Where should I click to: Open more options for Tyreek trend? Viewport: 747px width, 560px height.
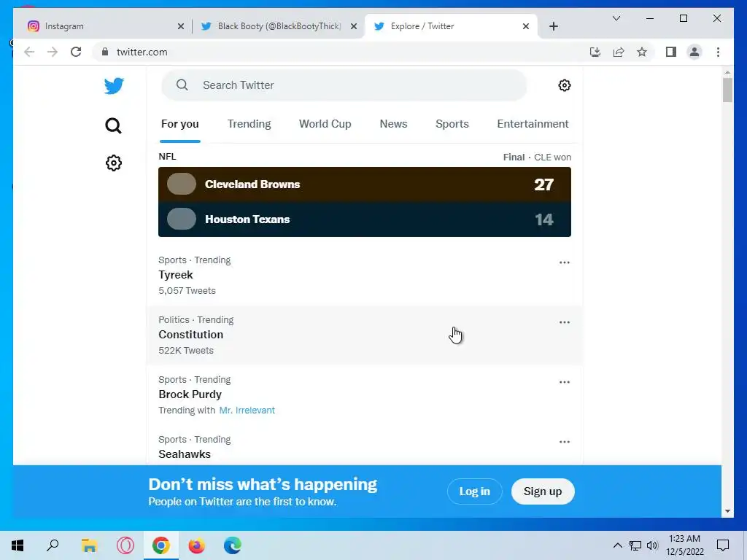[x=564, y=262]
